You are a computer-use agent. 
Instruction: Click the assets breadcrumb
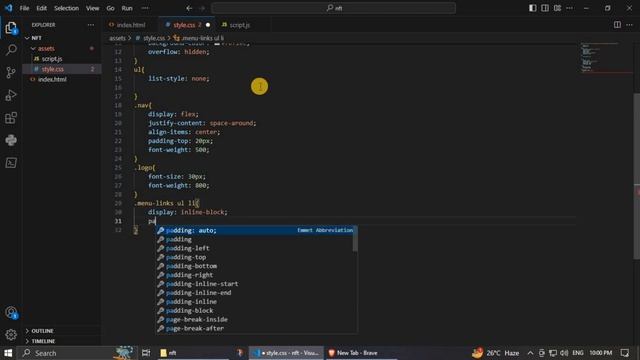point(117,38)
